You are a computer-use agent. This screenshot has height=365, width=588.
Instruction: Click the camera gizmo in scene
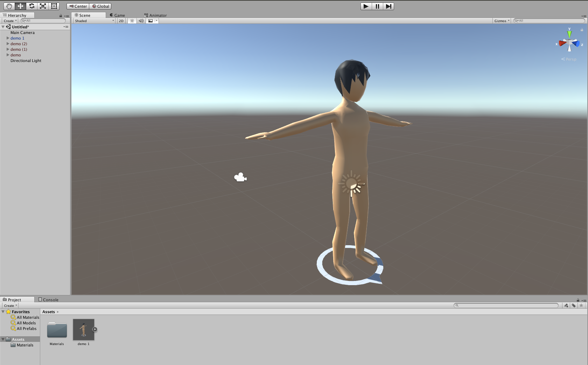pyautogui.click(x=240, y=177)
